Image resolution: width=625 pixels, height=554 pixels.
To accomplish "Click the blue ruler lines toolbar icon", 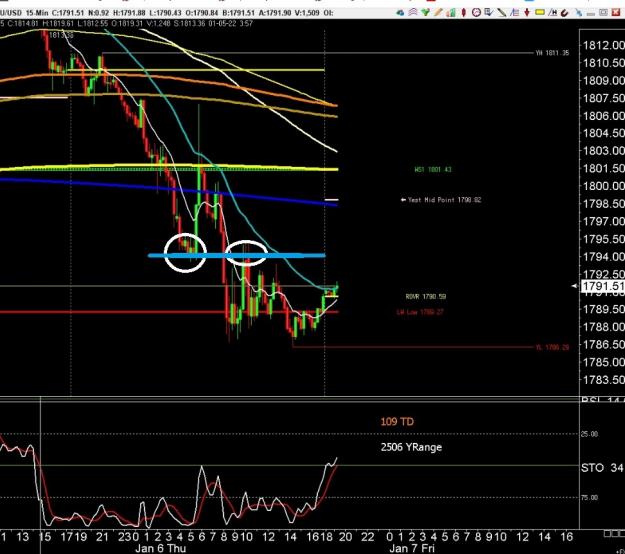I will pyautogui.click(x=514, y=13).
